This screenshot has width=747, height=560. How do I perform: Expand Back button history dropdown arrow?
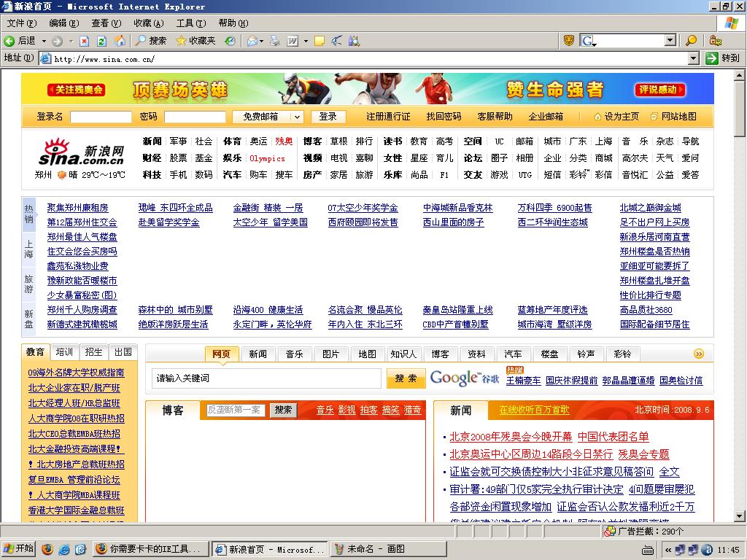pos(44,42)
